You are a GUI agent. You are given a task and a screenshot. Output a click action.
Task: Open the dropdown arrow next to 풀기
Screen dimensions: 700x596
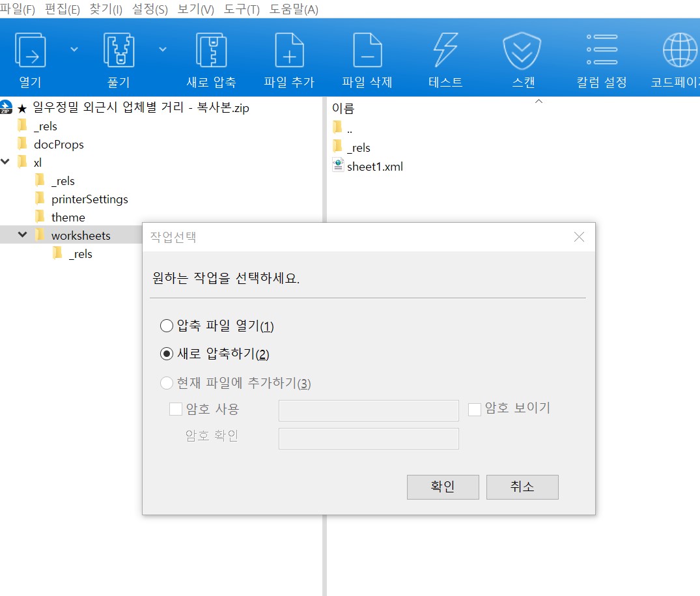pos(163,49)
